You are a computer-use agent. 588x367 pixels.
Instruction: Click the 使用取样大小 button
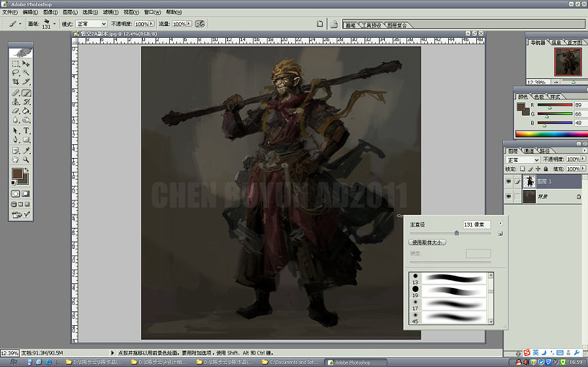click(428, 242)
